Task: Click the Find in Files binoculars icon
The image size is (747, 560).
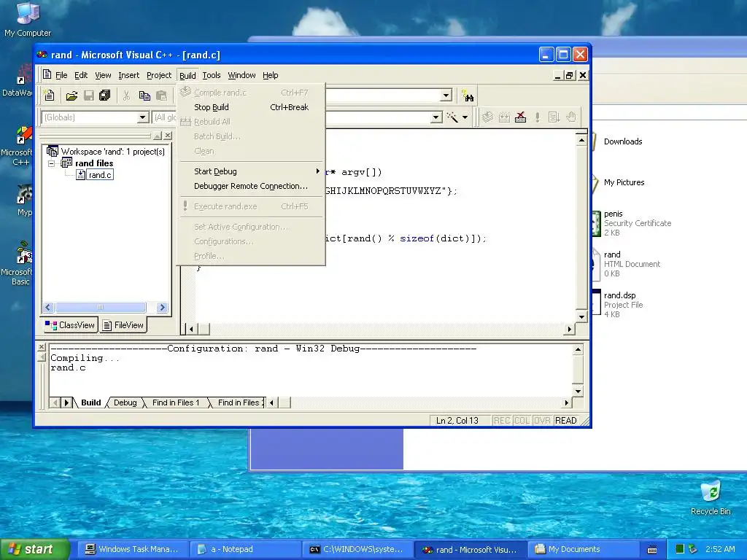Action: tap(468, 96)
